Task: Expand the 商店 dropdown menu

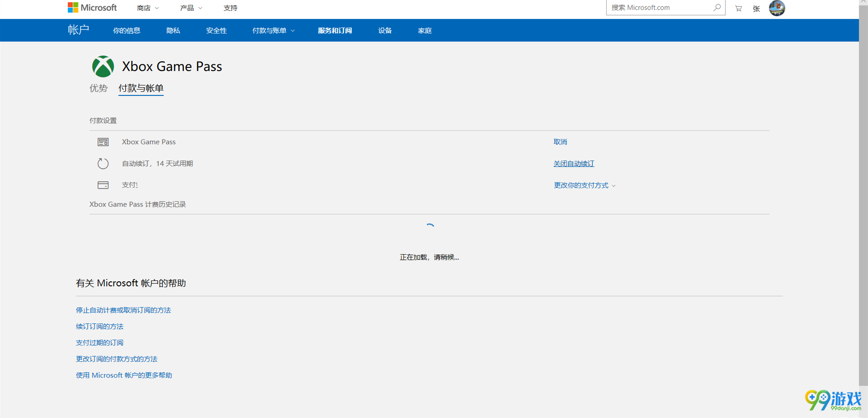Action: click(x=148, y=8)
